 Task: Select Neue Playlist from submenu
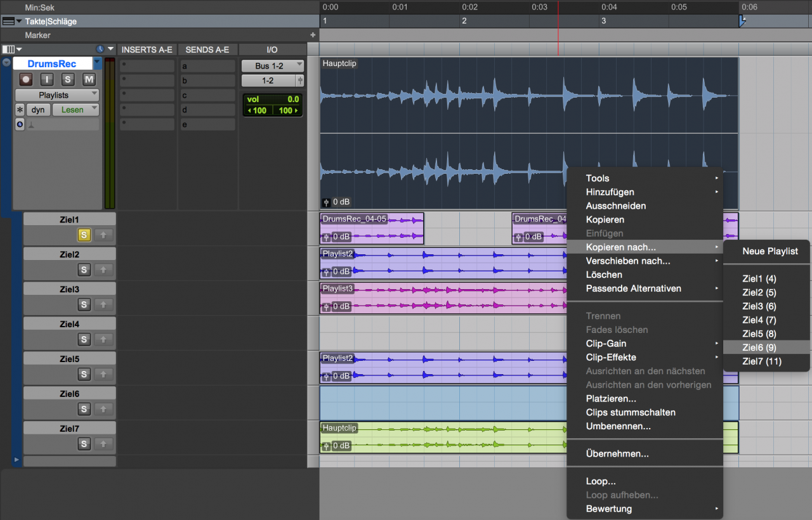[x=769, y=251]
